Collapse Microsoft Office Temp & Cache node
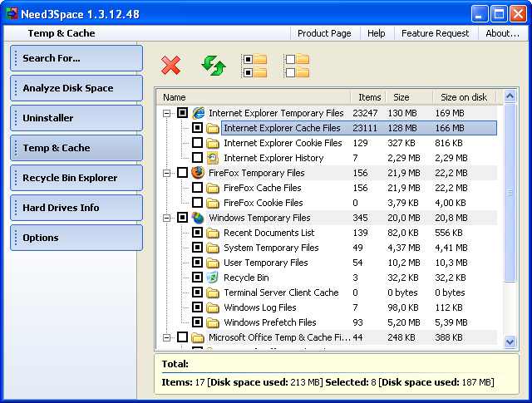 tap(166, 338)
